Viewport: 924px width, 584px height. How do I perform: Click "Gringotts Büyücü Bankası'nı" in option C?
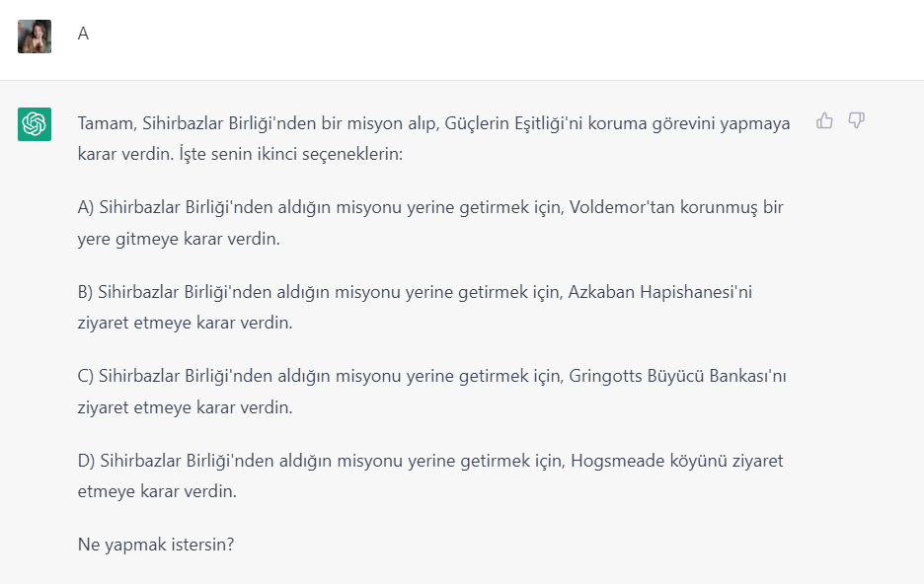click(x=677, y=376)
